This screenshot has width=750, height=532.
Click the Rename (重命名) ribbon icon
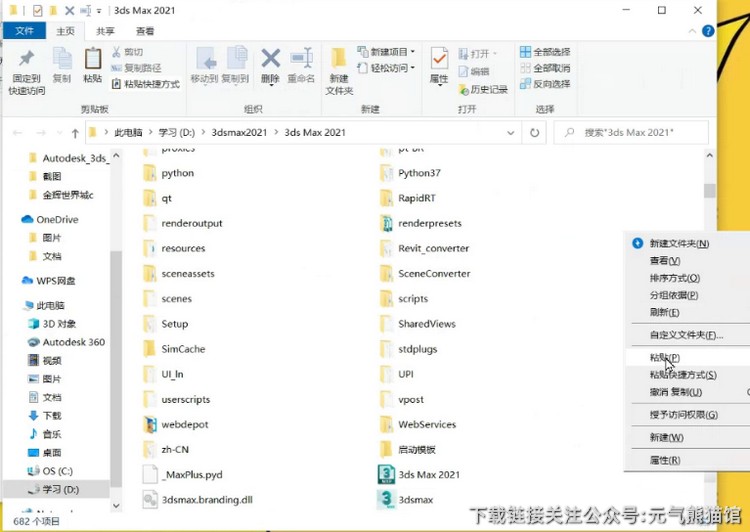tap(301, 60)
